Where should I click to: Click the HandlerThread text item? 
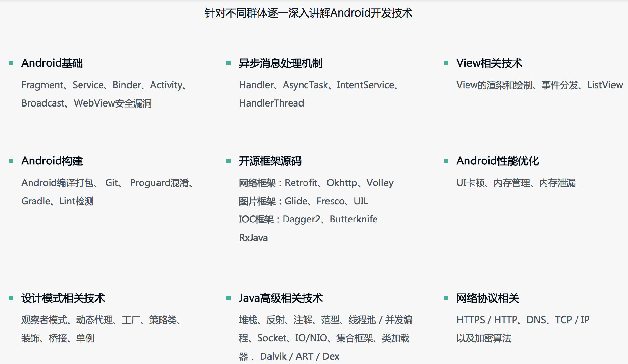271,103
